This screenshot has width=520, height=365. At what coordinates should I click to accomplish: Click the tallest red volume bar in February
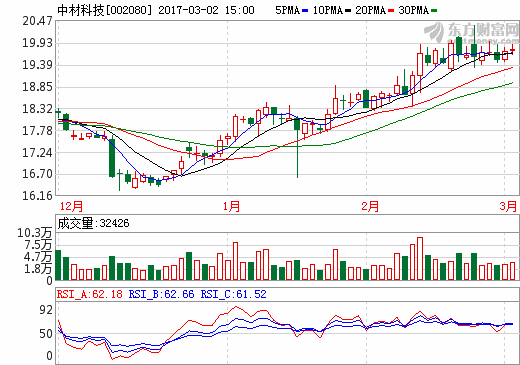[420, 259]
